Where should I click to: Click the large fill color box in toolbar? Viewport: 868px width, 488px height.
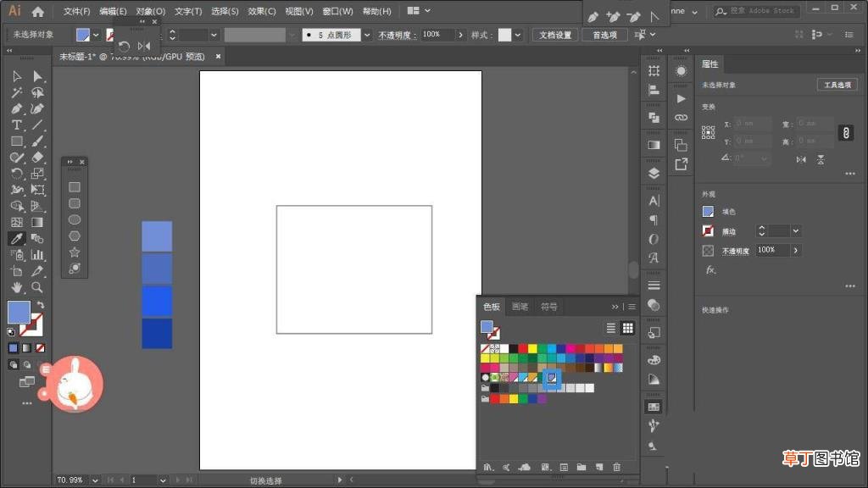pyautogui.click(x=19, y=313)
